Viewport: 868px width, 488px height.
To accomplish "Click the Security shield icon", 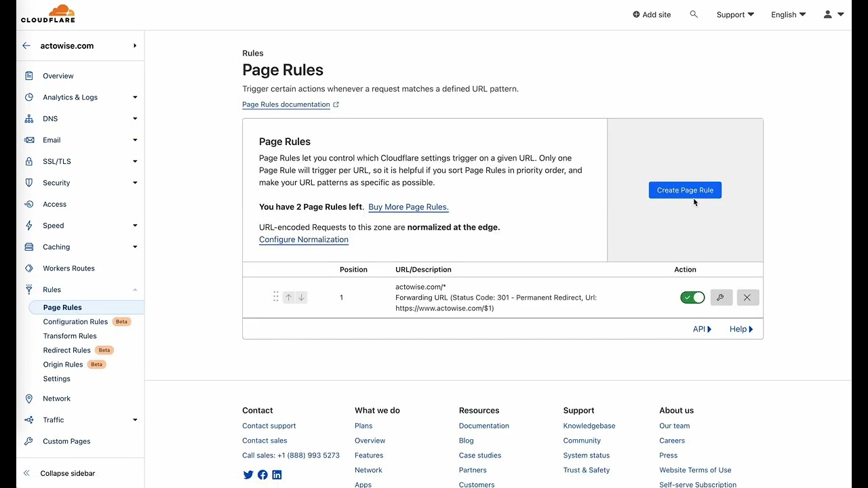I will point(28,182).
